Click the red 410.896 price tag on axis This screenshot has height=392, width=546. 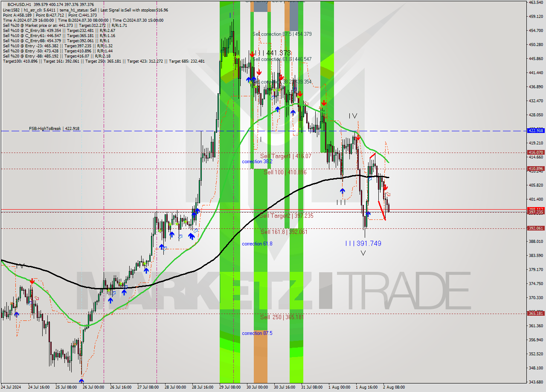pyautogui.click(x=536, y=169)
